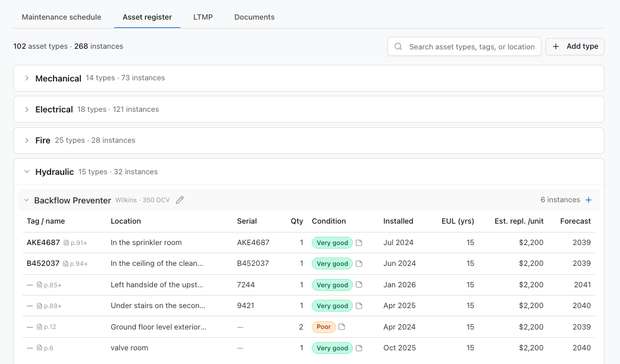Open the note icon beside the Poor badge
The height and width of the screenshot is (364, 620).
[342, 327]
